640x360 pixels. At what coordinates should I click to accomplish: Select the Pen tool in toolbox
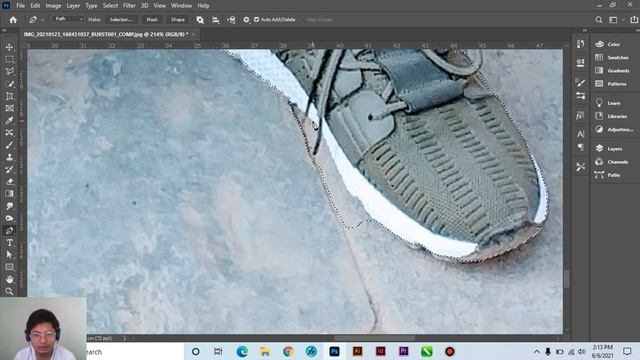pos(9,231)
